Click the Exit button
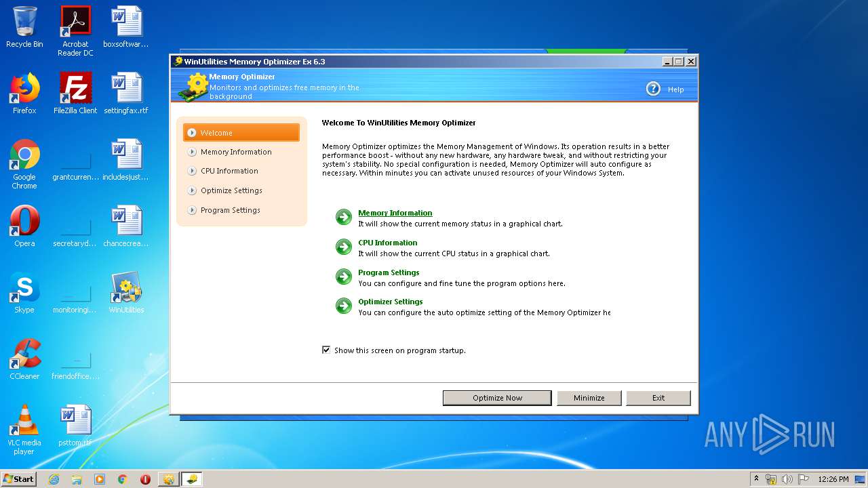Viewport: 868px width, 488px height. (658, 398)
